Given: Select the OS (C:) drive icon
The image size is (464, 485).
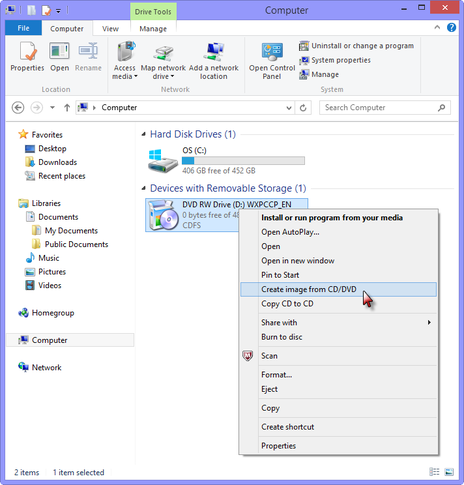Looking at the screenshot, I should pos(163,160).
